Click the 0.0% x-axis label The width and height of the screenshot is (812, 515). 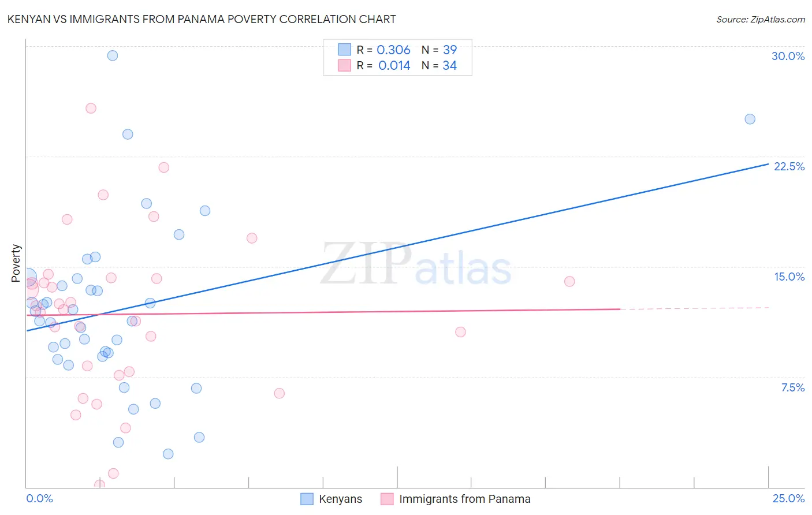39,498
